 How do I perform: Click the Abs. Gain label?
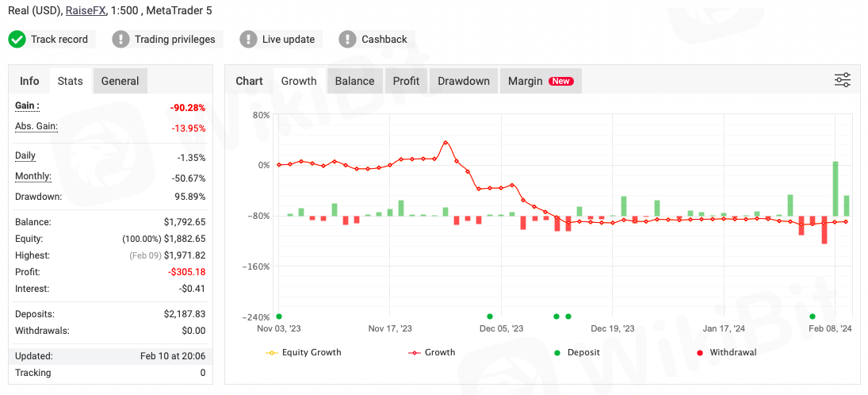36,126
